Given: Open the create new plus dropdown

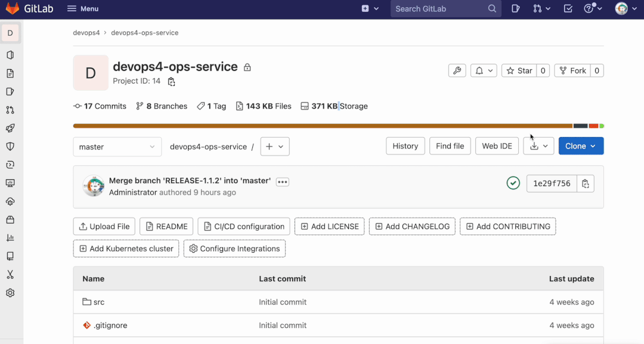Looking at the screenshot, I should tap(370, 8).
